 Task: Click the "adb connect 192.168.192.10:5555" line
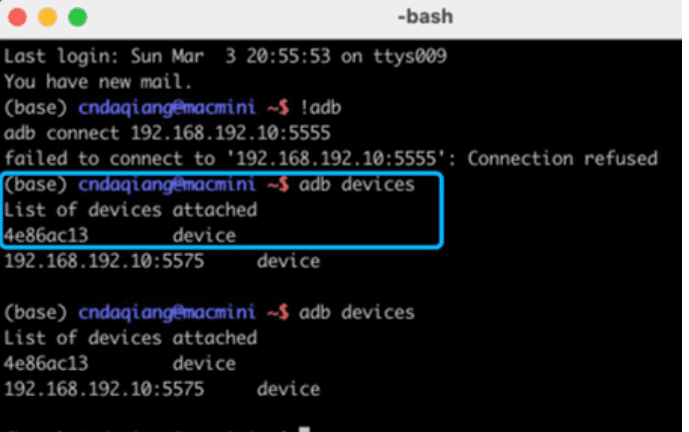[167, 133]
